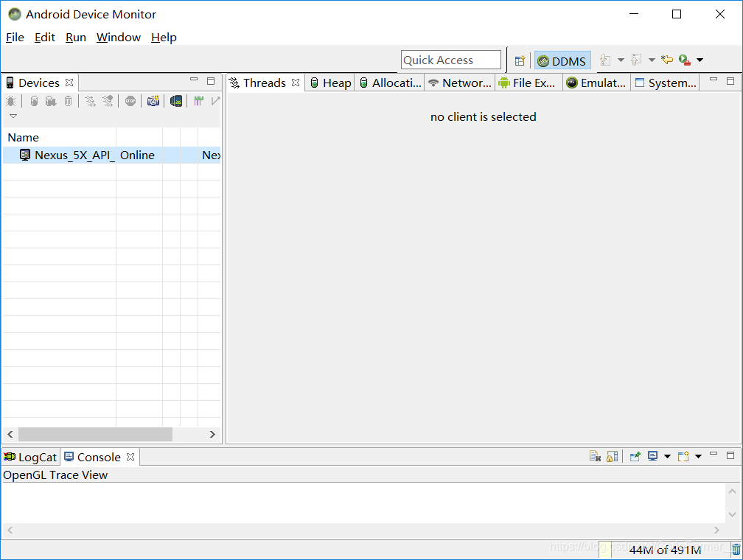This screenshot has height=560, width=743.
Task: Click the 44M of 491M heap status
Action: coord(665,550)
